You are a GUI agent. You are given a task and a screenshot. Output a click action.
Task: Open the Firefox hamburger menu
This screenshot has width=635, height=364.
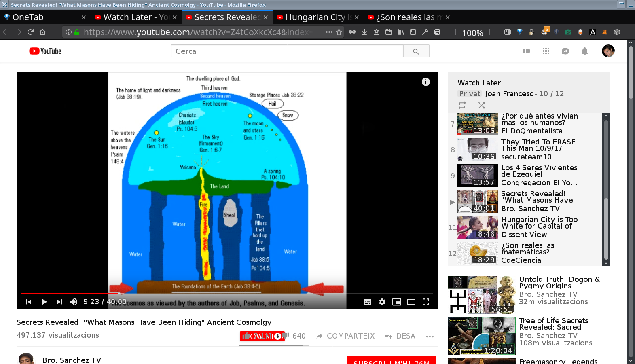coord(629,32)
